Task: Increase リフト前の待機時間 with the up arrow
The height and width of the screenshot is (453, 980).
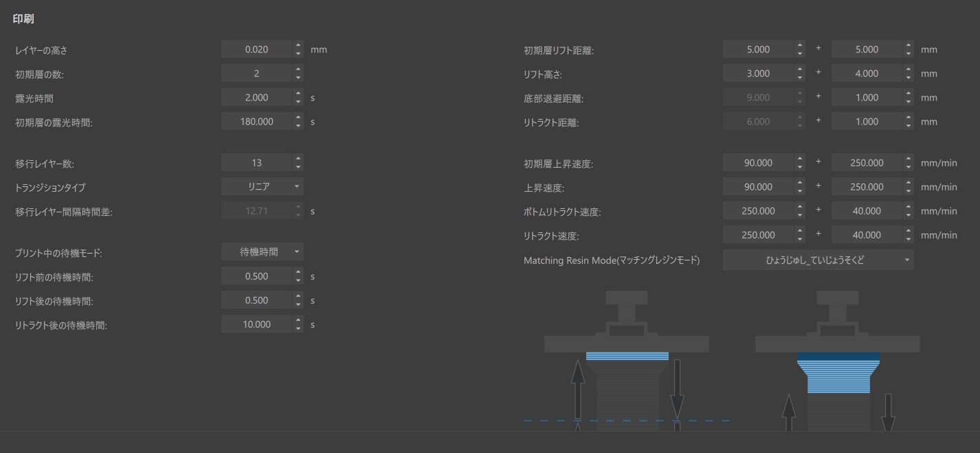Action: 298,272
